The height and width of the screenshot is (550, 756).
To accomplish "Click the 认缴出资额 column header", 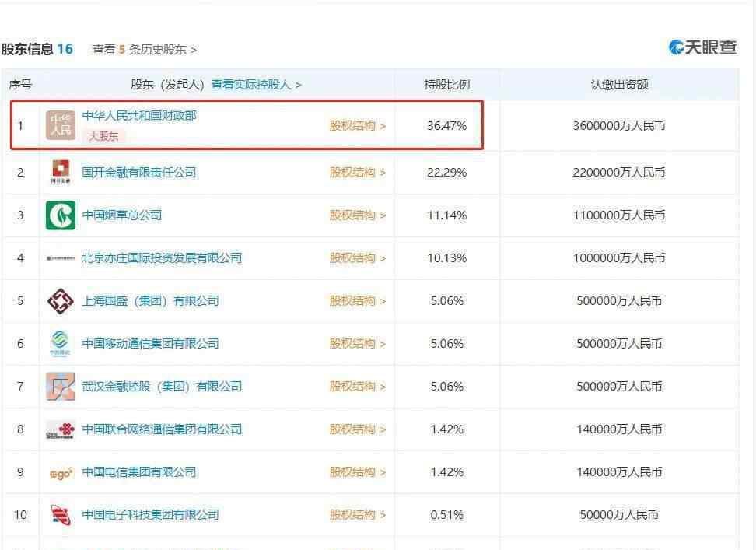I will point(620,85).
